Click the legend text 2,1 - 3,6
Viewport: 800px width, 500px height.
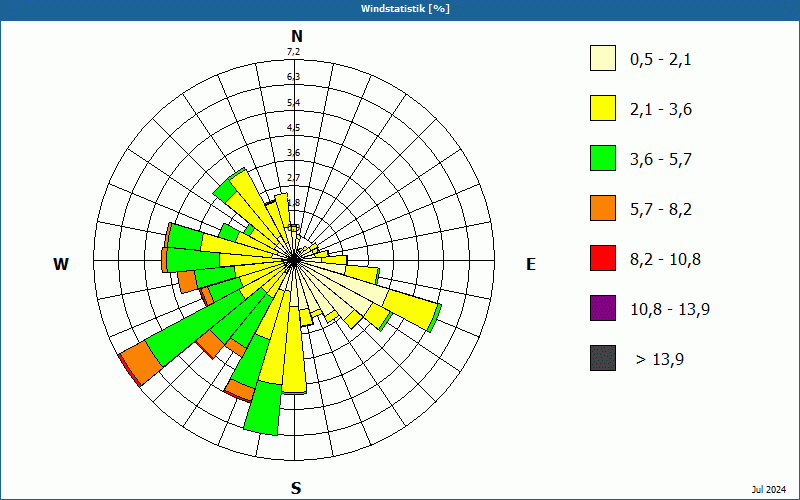click(x=661, y=110)
